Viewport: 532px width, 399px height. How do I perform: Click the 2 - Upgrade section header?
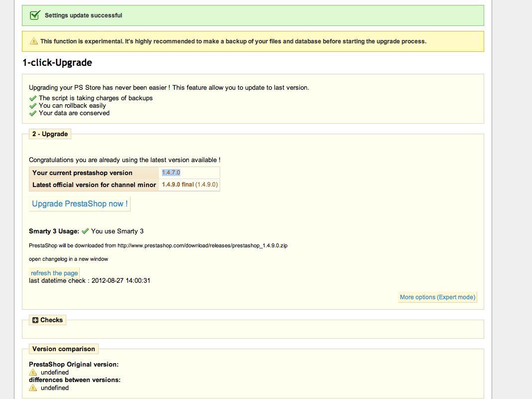[x=50, y=134]
